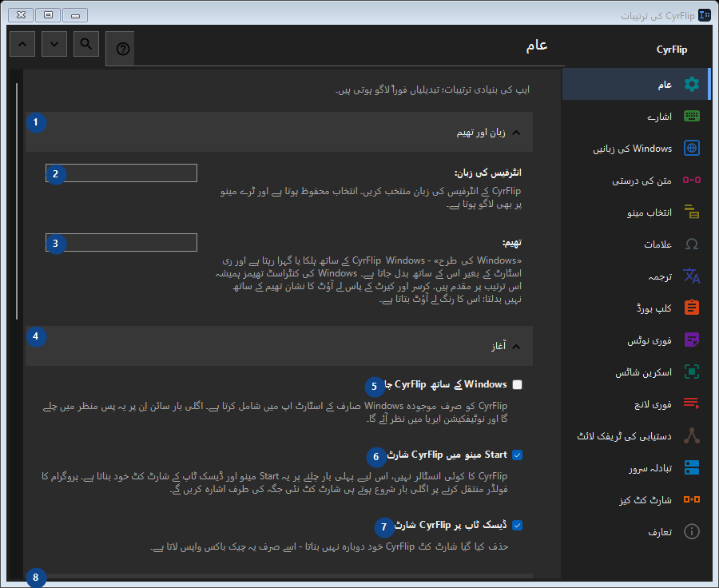Click the node icon for دستیابی کی ٹریفک لائٹ
The image size is (719, 588).
pos(692,435)
